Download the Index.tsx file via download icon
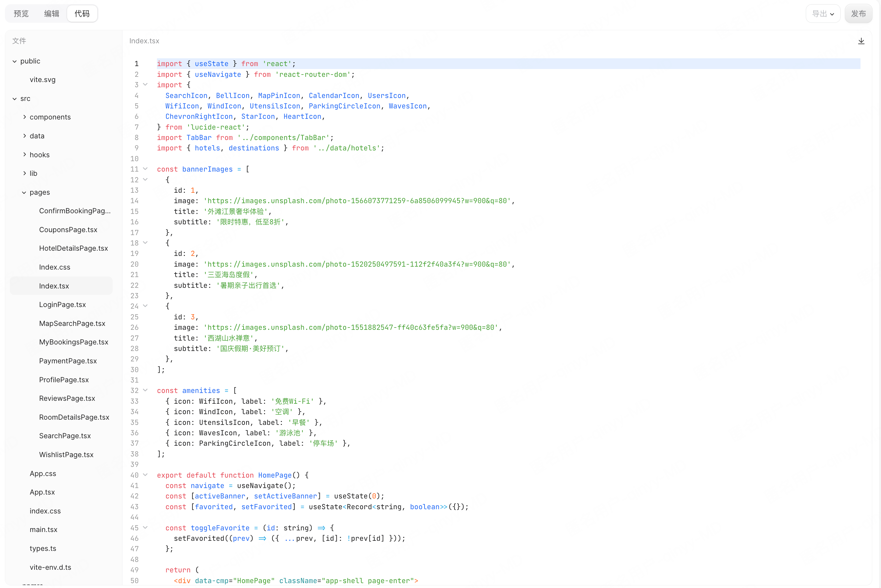 [861, 41]
